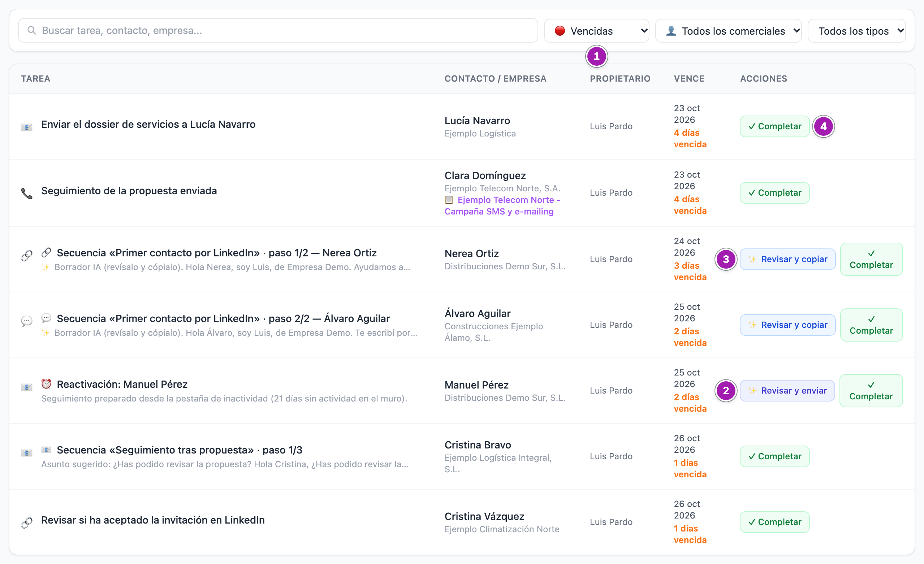Click the email icon on Reactivación Manuel Pérez row
This screenshot has height=564, width=924.
27,387
